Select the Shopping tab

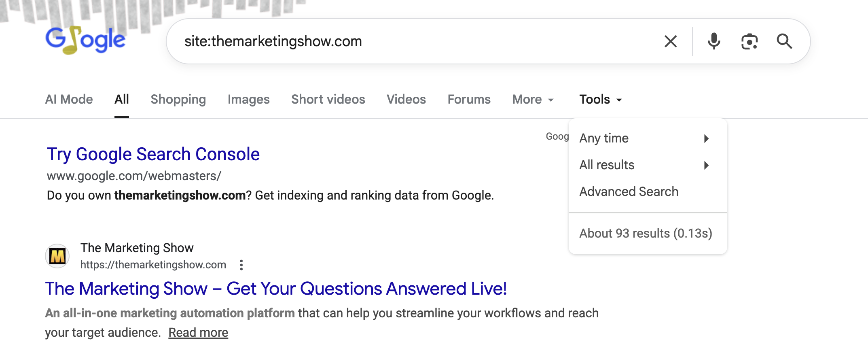(178, 100)
